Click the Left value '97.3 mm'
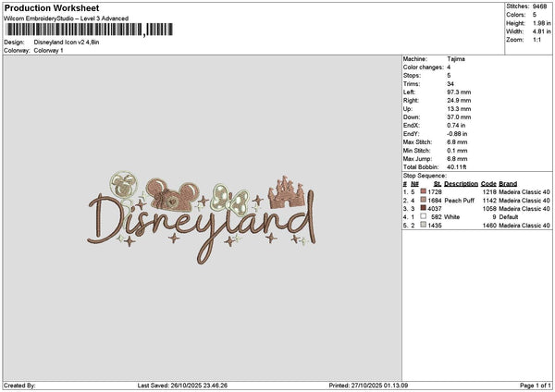 [459, 92]
